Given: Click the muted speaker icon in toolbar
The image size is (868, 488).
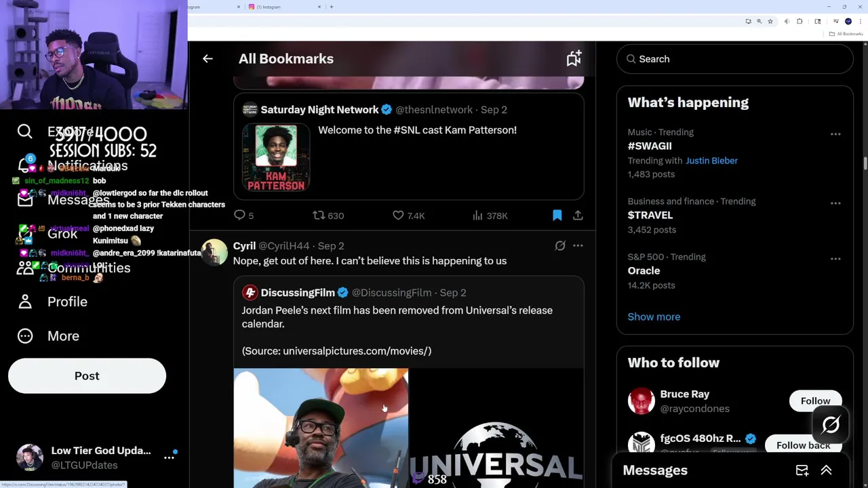Looking at the screenshot, I should tap(787, 22).
